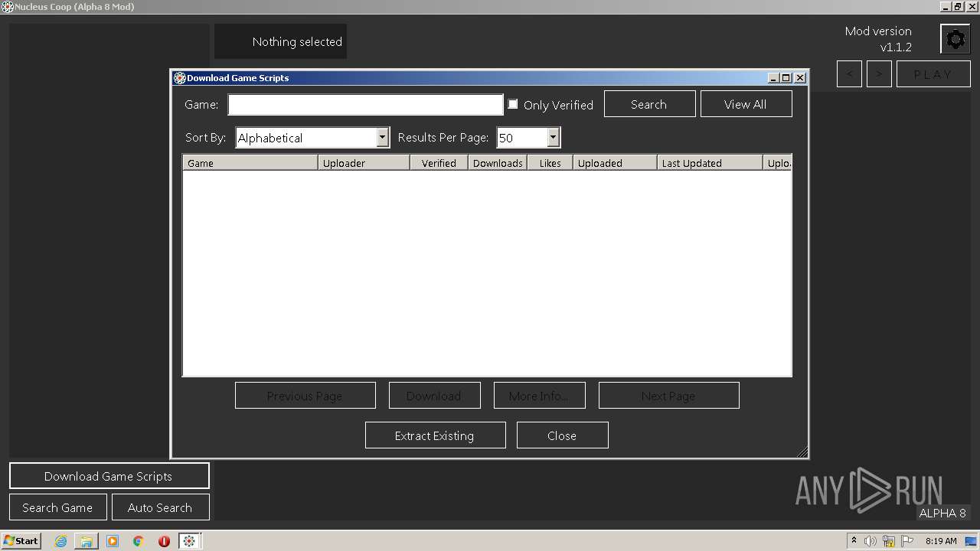Click the Next Page button

coord(668,396)
